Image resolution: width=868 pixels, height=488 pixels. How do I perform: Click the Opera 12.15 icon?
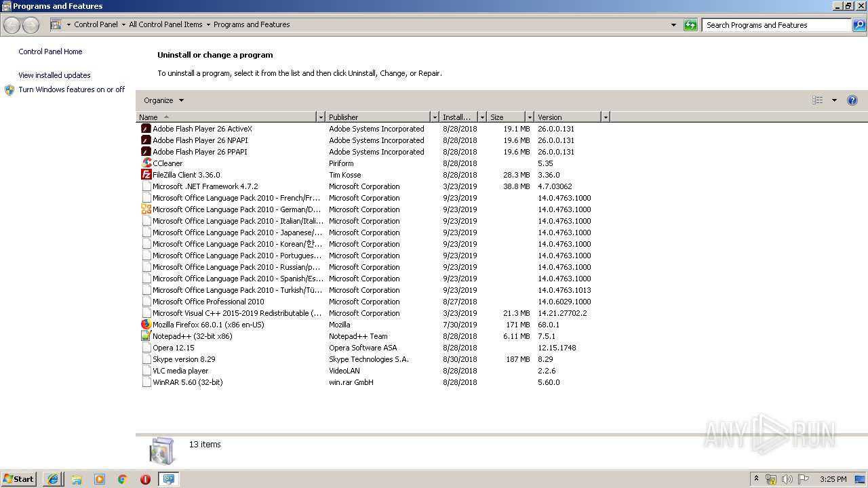146,348
